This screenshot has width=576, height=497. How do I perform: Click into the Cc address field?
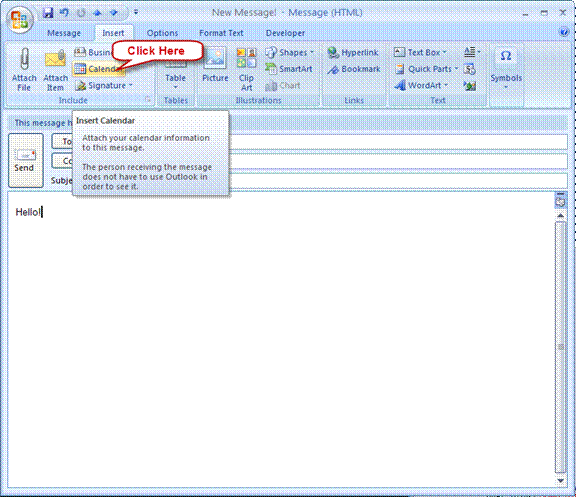[398, 161]
